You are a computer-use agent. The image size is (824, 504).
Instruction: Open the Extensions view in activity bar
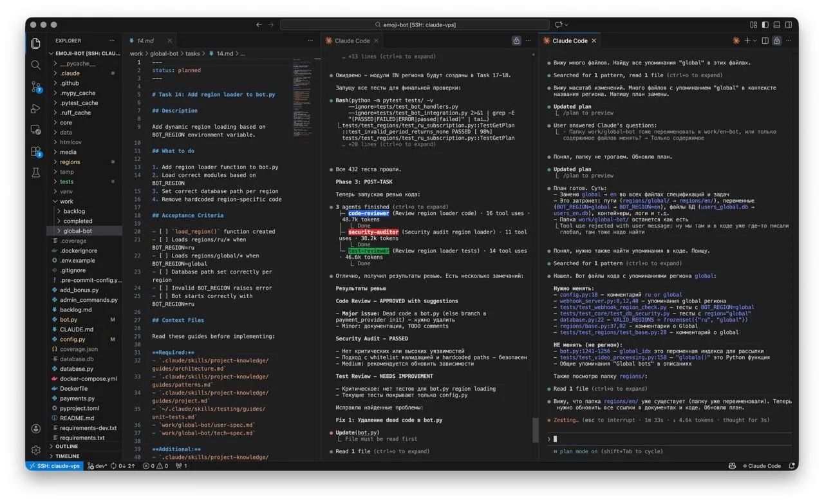(36, 152)
